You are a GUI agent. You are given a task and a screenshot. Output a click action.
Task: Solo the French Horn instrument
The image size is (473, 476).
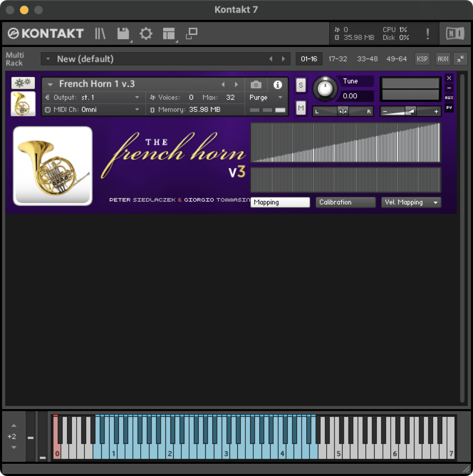coord(301,85)
